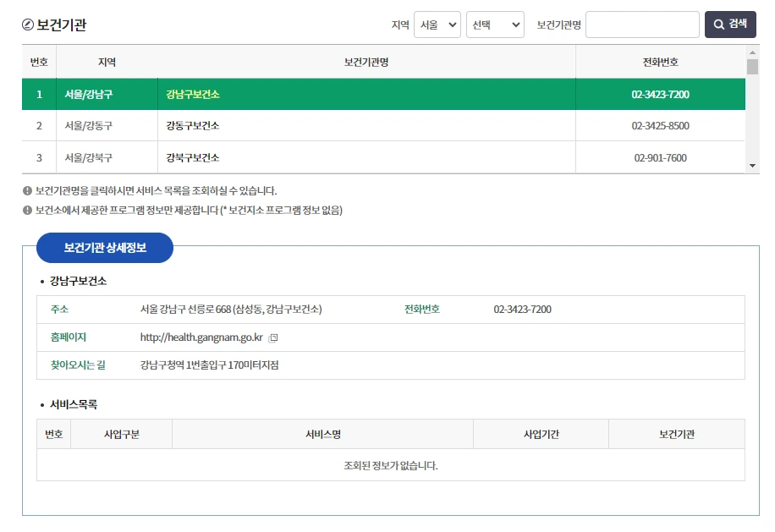The height and width of the screenshot is (532, 775).
Task: Click the 보건기관 상세정보 tab label
Action: coord(105,248)
